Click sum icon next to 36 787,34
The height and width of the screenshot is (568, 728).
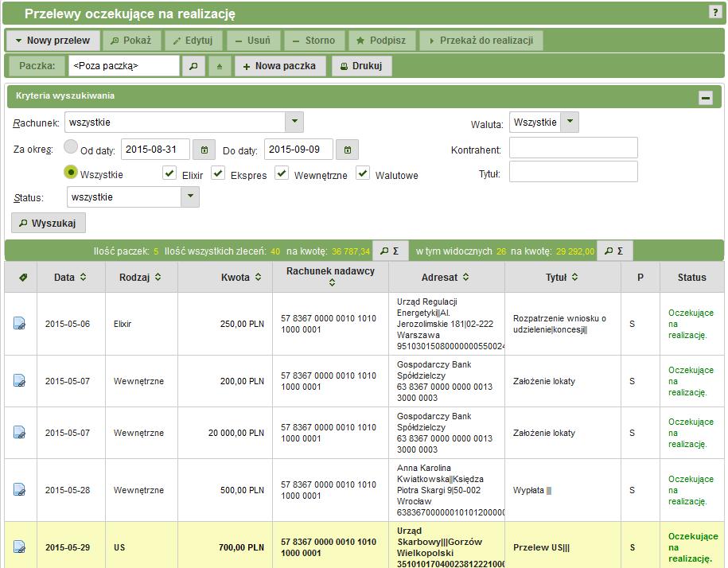pyautogui.click(x=390, y=251)
